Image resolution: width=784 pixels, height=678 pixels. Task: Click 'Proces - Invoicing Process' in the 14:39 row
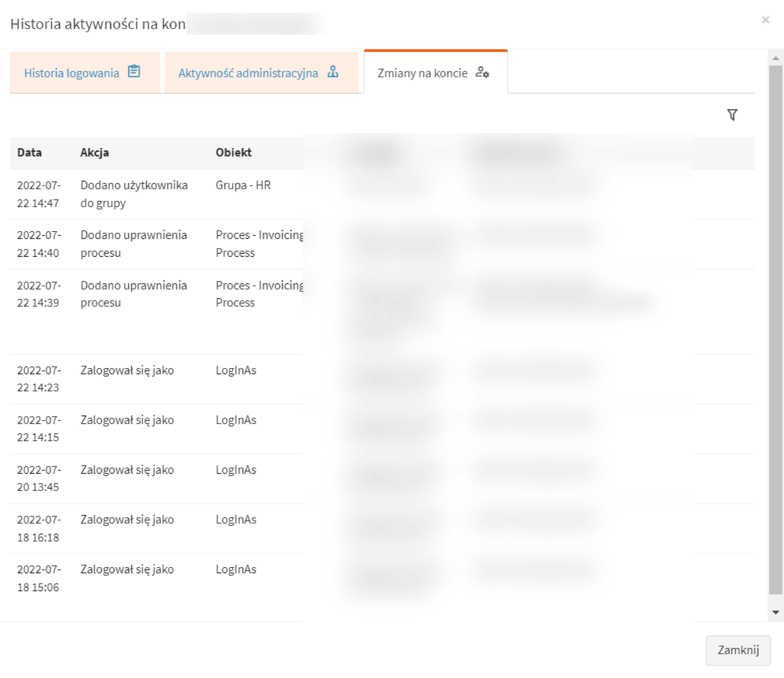tap(260, 294)
